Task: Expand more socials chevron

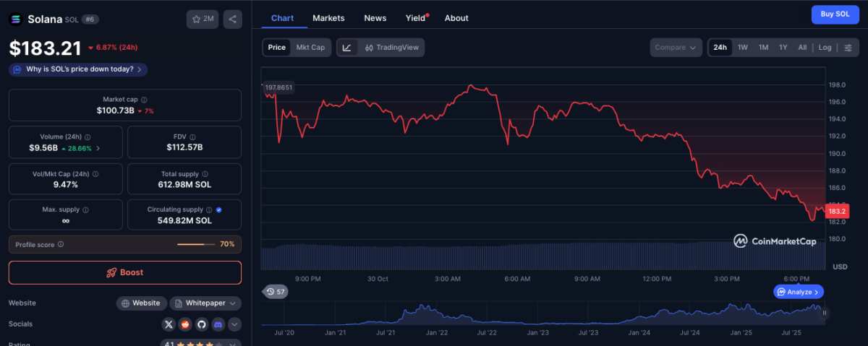Action: coord(234,324)
